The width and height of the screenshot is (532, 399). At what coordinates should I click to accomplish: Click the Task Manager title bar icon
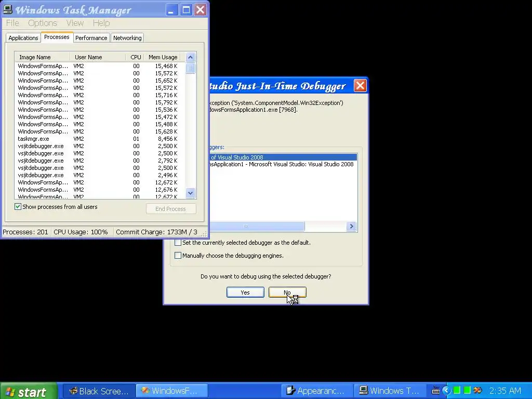(x=7, y=9)
